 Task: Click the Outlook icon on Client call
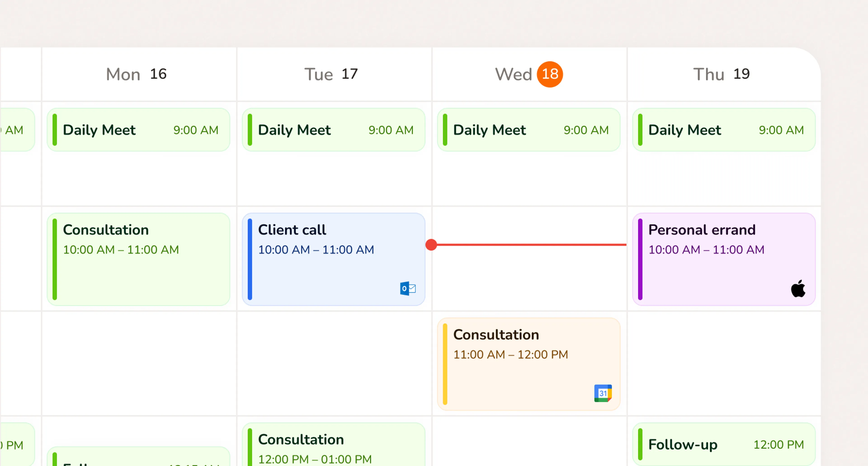click(x=408, y=288)
